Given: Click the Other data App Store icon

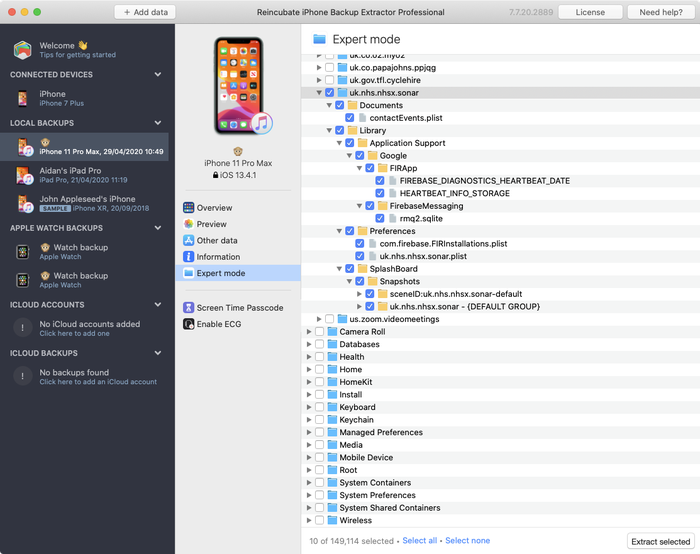Looking at the screenshot, I should click(188, 240).
